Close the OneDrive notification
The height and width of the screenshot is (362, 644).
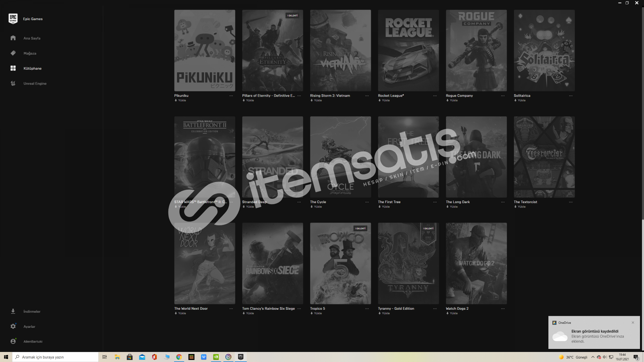pyautogui.click(x=633, y=322)
